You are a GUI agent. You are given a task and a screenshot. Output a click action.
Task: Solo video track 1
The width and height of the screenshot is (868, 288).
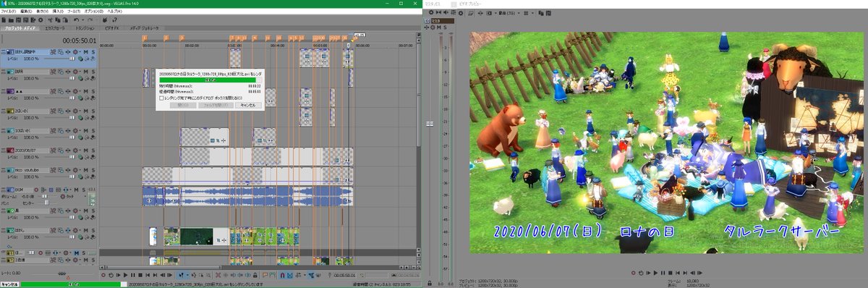pyautogui.click(x=93, y=52)
